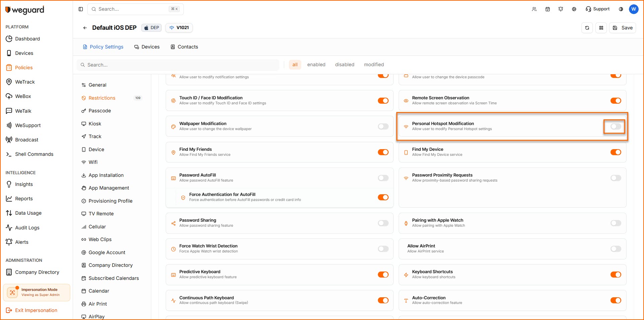This screenshot has width=644, height=320.
Task: Select the disabled filter tab
Action: coord(344,65)
